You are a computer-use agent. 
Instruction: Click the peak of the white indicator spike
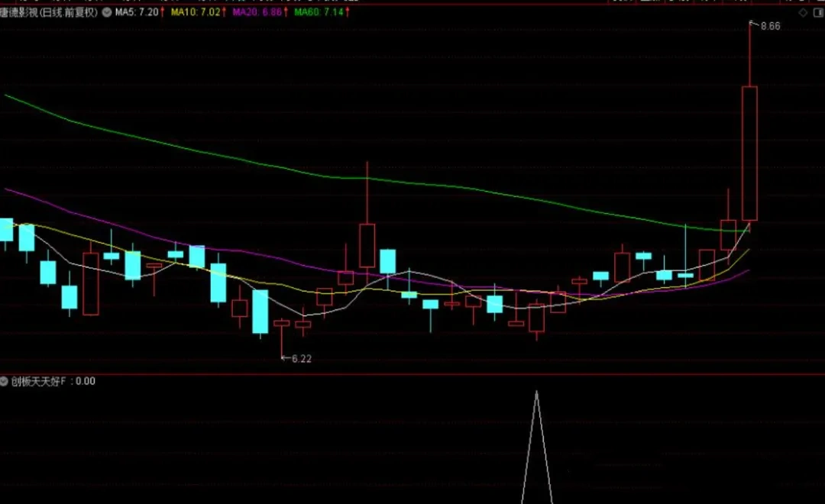coord(536,393)
